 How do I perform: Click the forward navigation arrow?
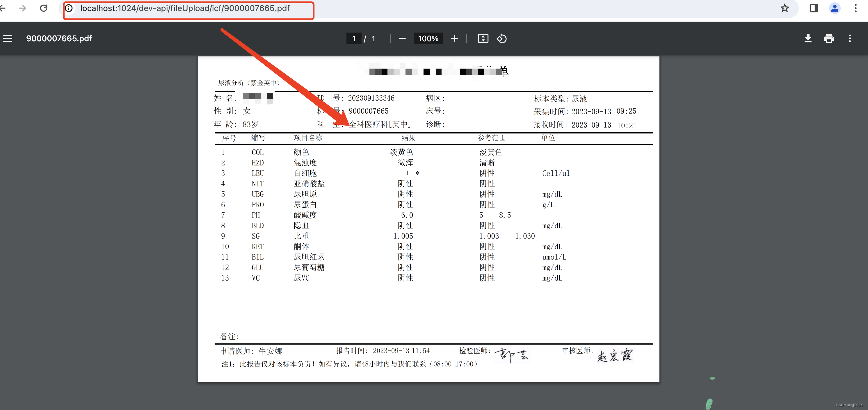[x=23, y=8]
